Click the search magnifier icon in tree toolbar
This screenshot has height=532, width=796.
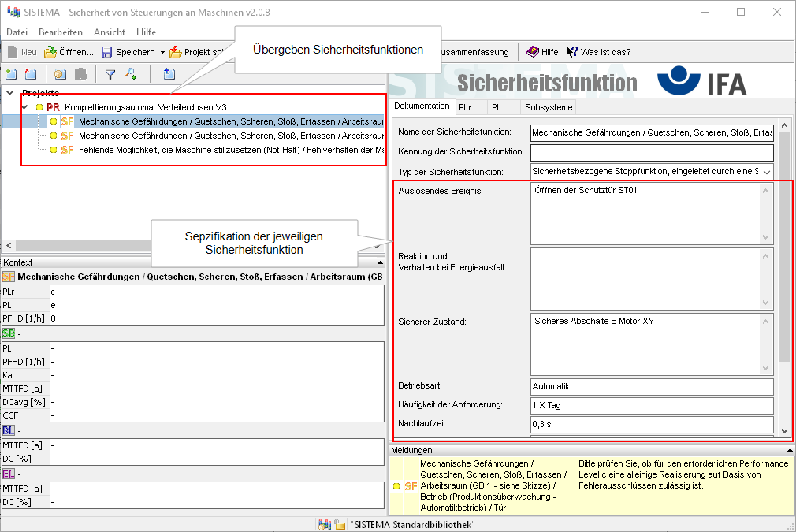(x=131, y=74)
